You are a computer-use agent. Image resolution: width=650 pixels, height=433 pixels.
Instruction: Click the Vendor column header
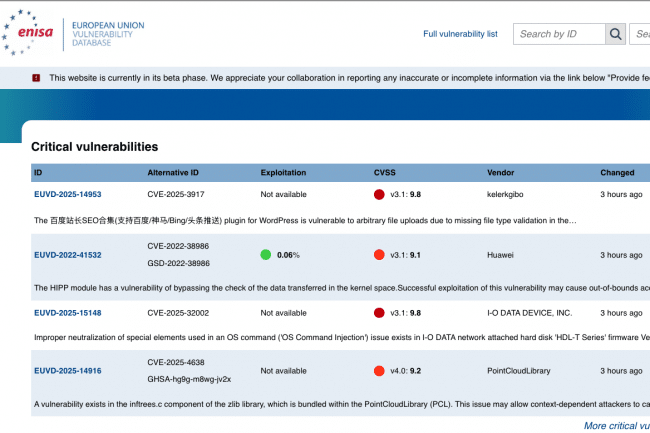[500, 173]
